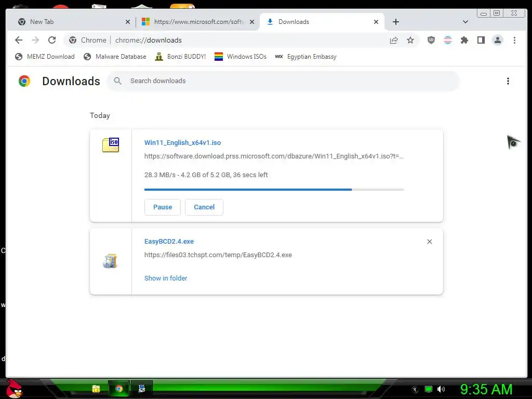
Task: Open the third taskbar program icon
Action: click(x=141, y=389)
